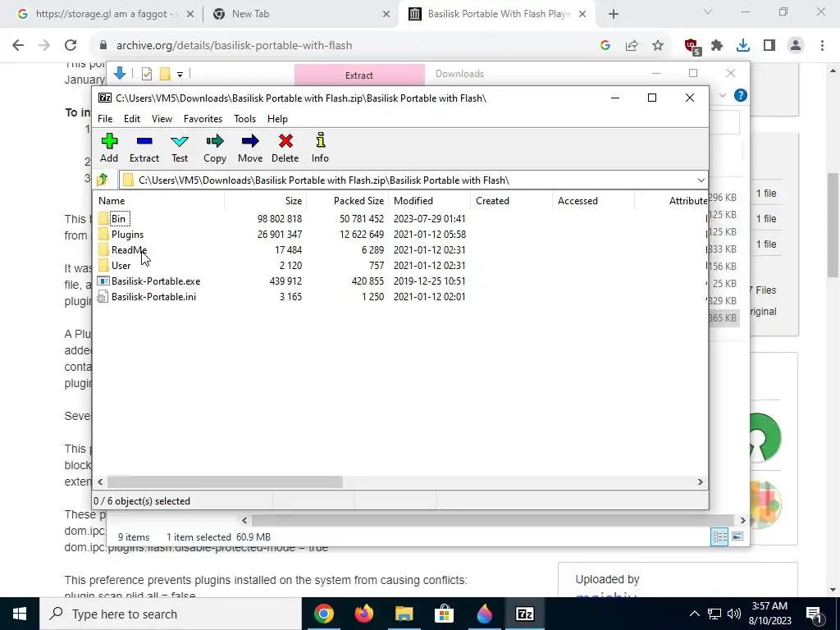This screenshot has width=840, height=630.
Task: Expand the tab search chevron
Action: (x=708, y=11)
